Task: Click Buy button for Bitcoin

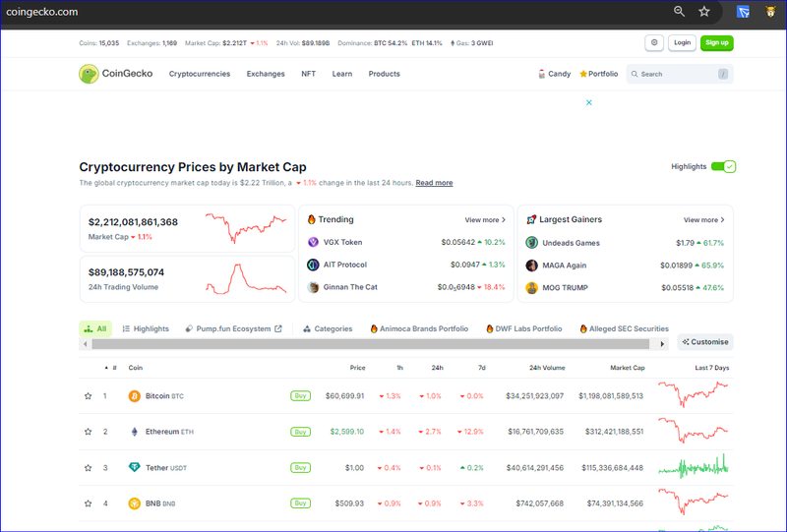Action: (x=300, y=396)
